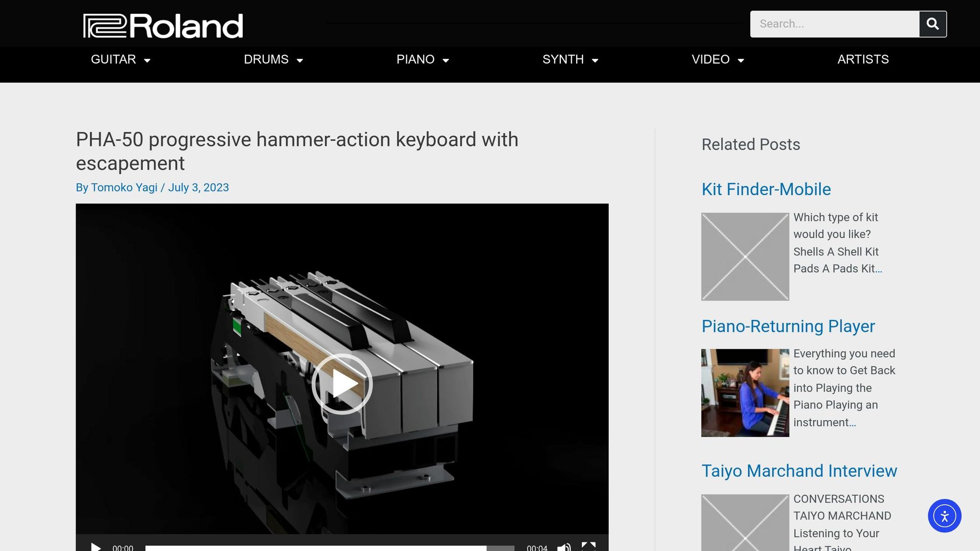Toggle fullscreen video mode

(x=589, y=546)
